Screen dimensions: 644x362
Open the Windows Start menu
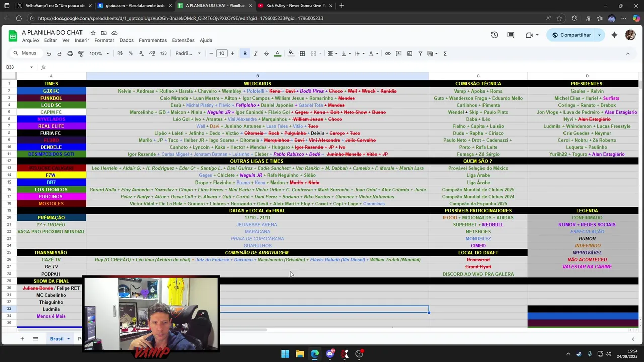point(285,354)
